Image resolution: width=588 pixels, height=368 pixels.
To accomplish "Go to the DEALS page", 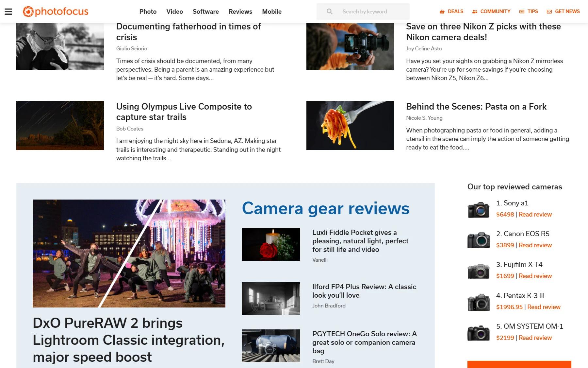I will (x=455, y=11).
